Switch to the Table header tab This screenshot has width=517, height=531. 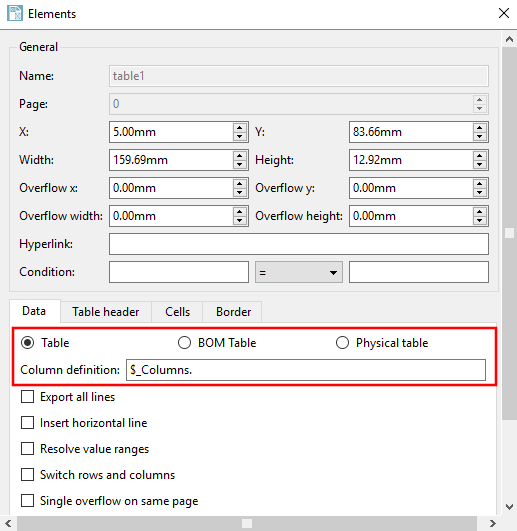106,312
